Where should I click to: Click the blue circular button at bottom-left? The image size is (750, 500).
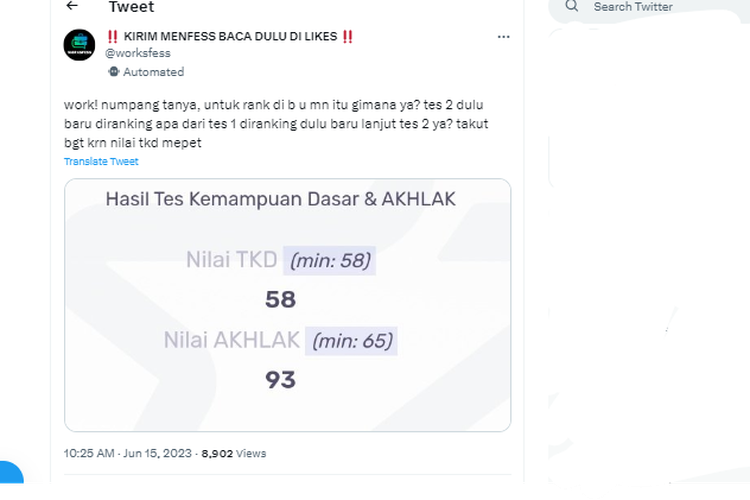pos(9,473)
